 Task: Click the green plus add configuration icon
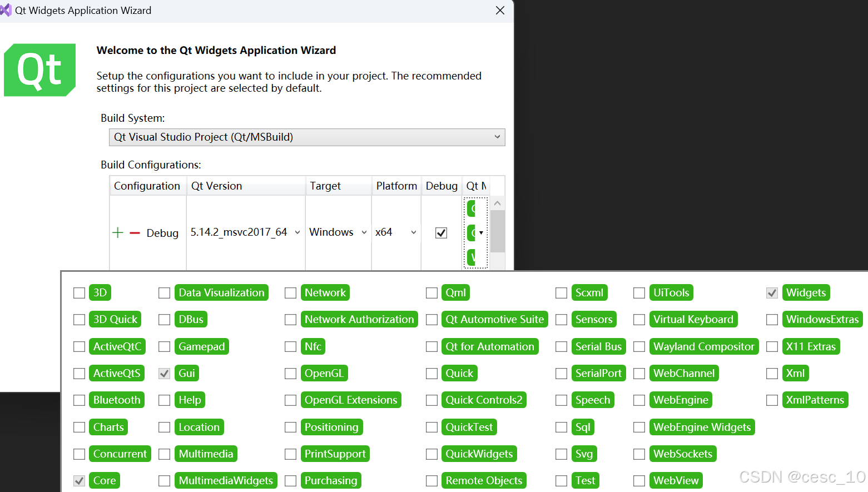pyautogui.click(x=118, y=233)
